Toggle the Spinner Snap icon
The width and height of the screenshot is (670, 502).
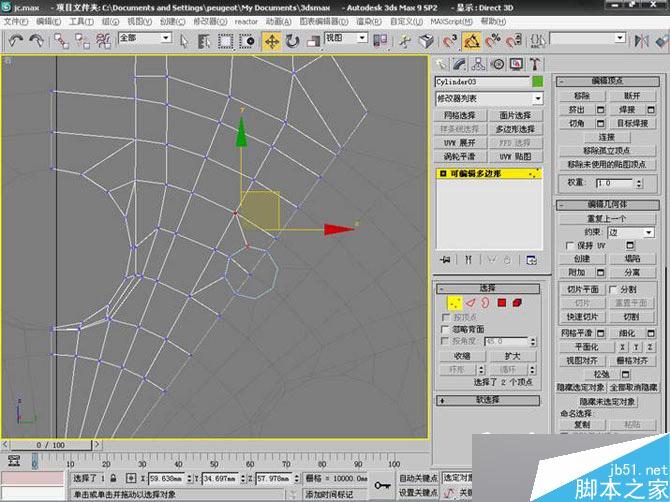click(513, 41)
